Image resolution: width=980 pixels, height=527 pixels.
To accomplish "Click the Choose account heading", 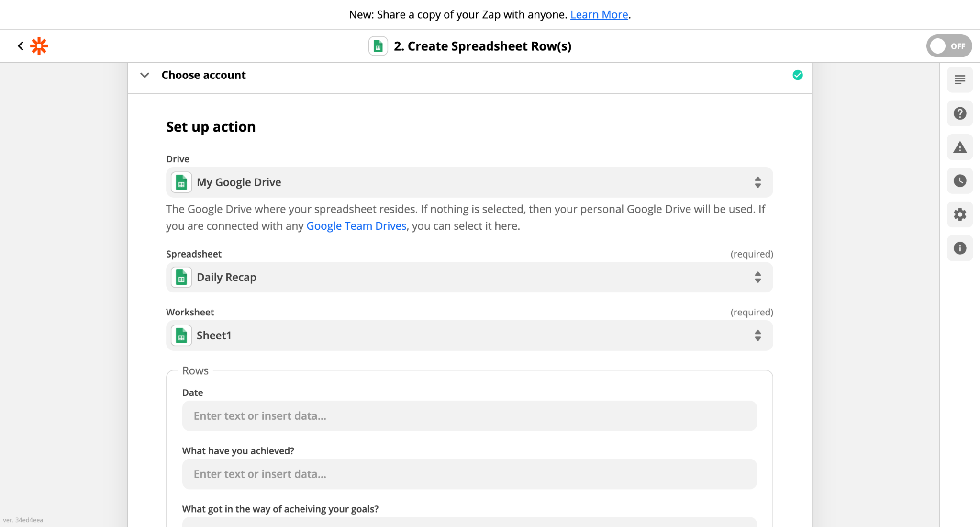I will pyautogui.click(x=203, y=75).
